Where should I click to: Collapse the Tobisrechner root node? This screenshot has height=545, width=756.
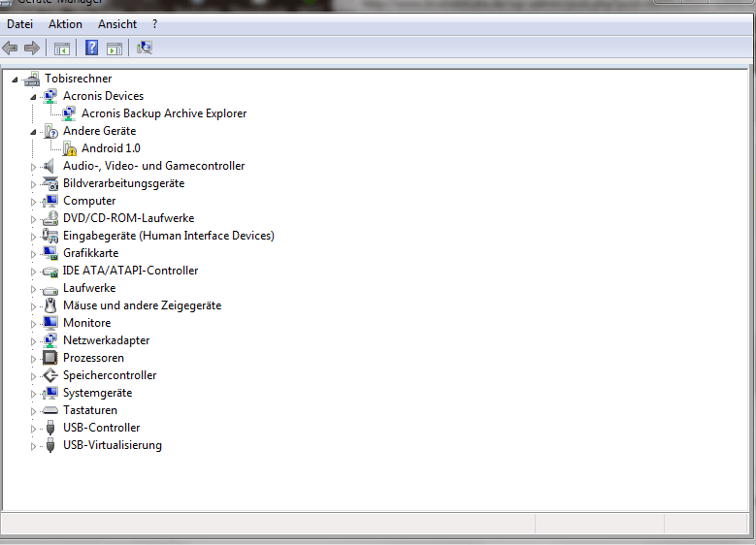[x=15, y=80]
